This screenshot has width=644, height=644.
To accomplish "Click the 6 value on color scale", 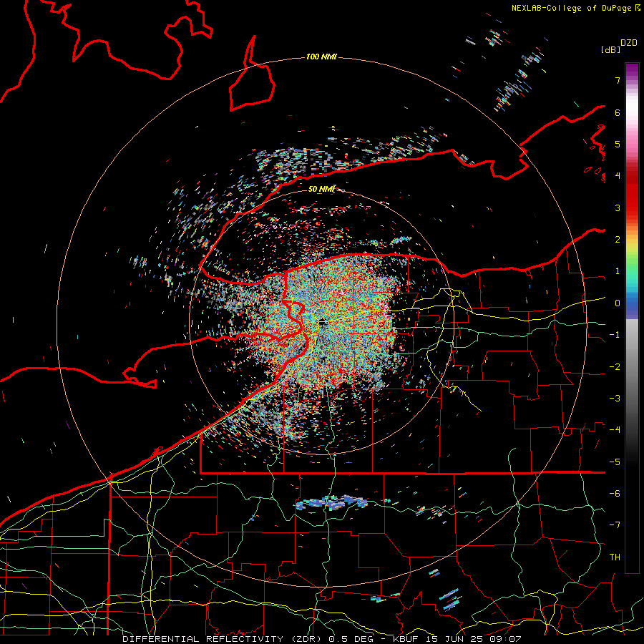I will click(618, 112).
